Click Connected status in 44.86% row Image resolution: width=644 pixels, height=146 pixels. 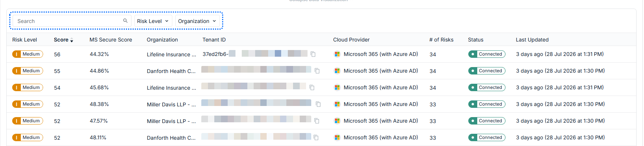[x=487, y=71]
